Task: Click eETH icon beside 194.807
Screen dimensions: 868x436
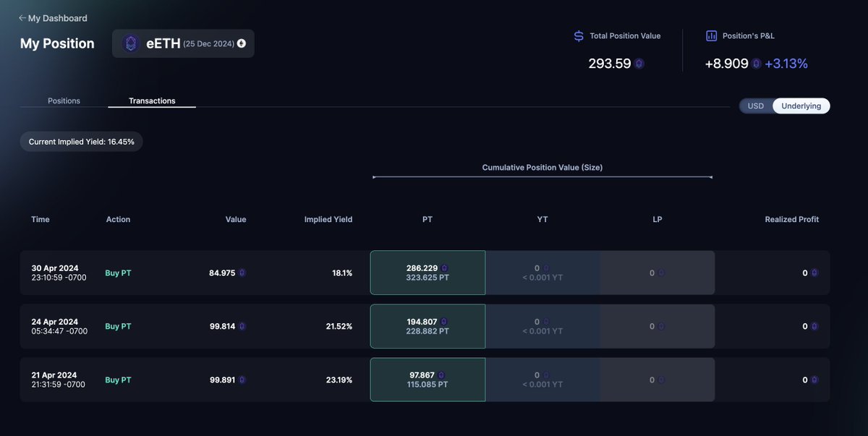Action: [444, 322]
